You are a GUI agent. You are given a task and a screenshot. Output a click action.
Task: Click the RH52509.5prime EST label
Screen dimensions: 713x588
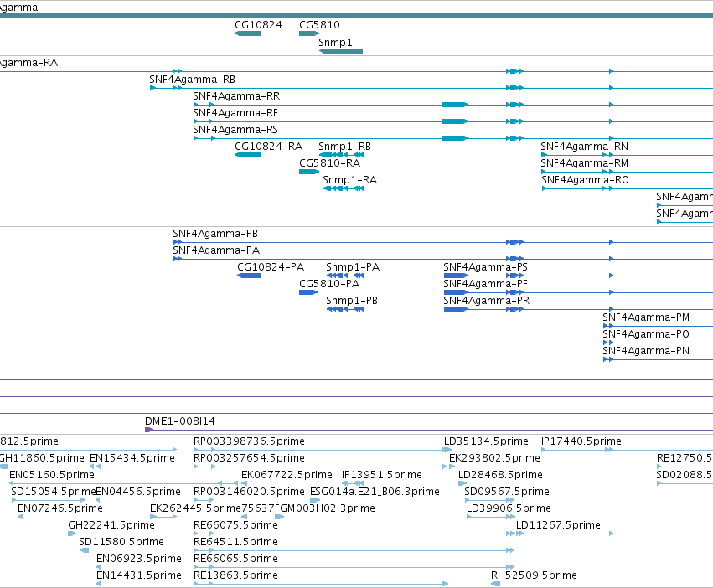(x=534, y=575)
